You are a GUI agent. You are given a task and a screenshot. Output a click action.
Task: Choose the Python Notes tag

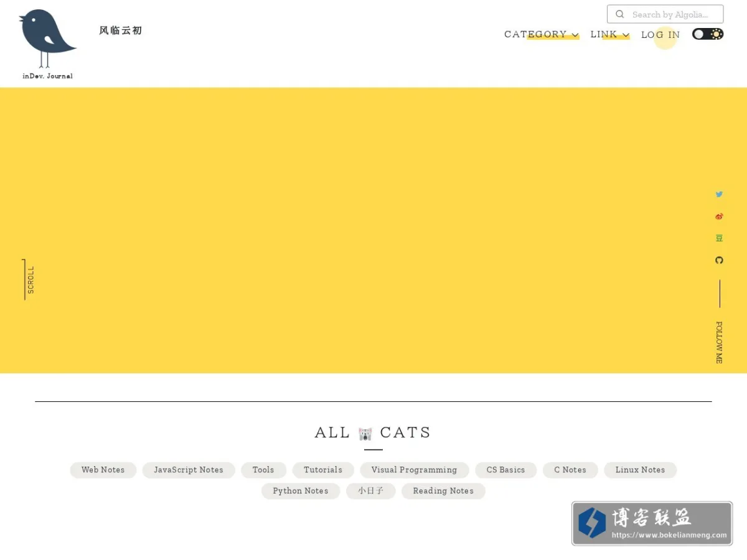(301, 491)
